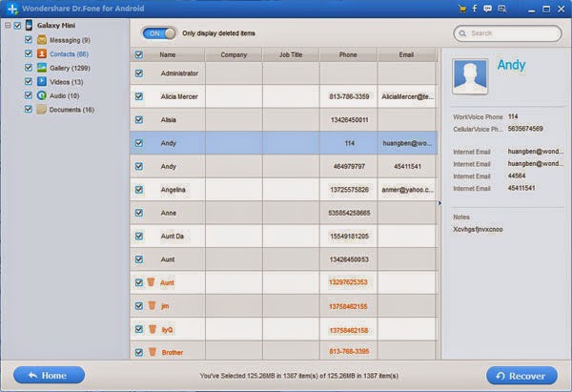Open Documents (16) category
The image size is (572, 392).
(71, 110)
